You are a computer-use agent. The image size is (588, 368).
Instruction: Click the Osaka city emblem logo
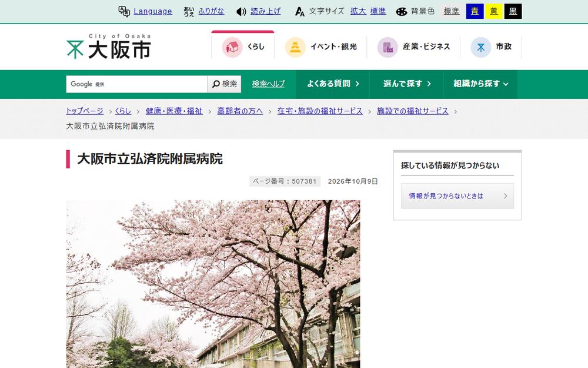click(75, 49)
